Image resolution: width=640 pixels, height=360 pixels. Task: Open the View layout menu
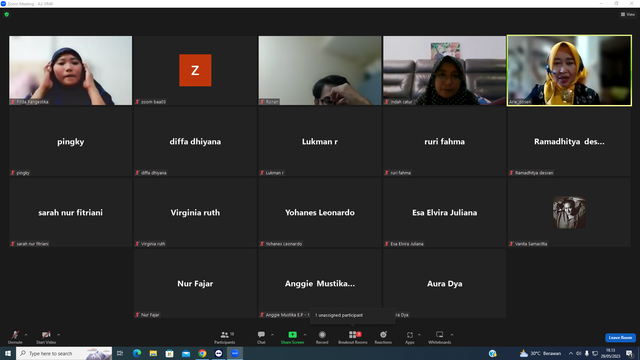click(628, 14)
